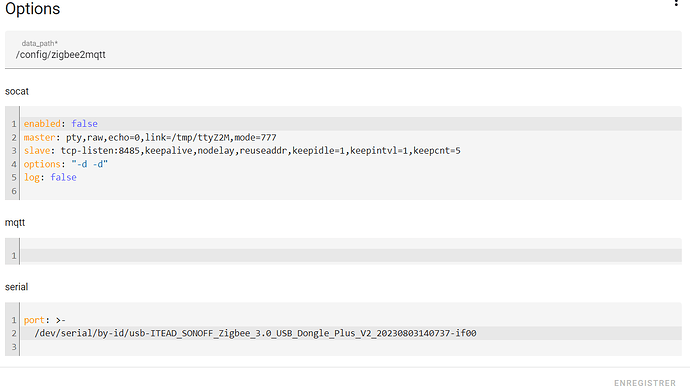Click the socat section label
This screenshot has height=392, width=690.
point(17,91)
